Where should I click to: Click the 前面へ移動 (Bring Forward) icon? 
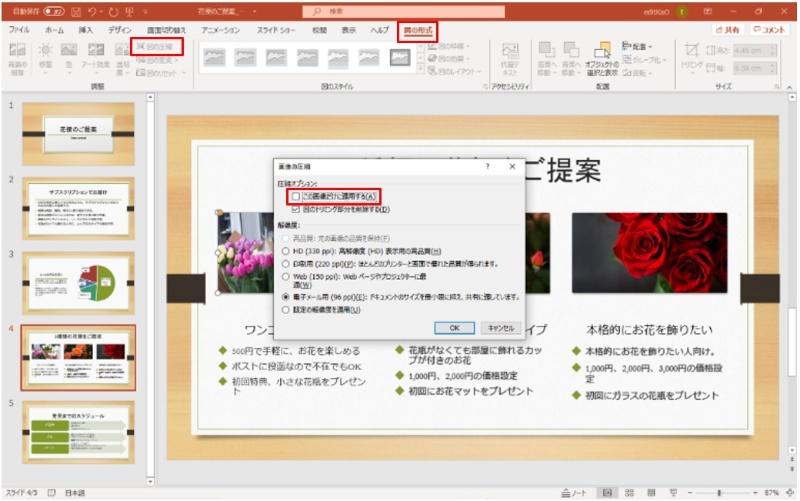[x=546, y=49]
